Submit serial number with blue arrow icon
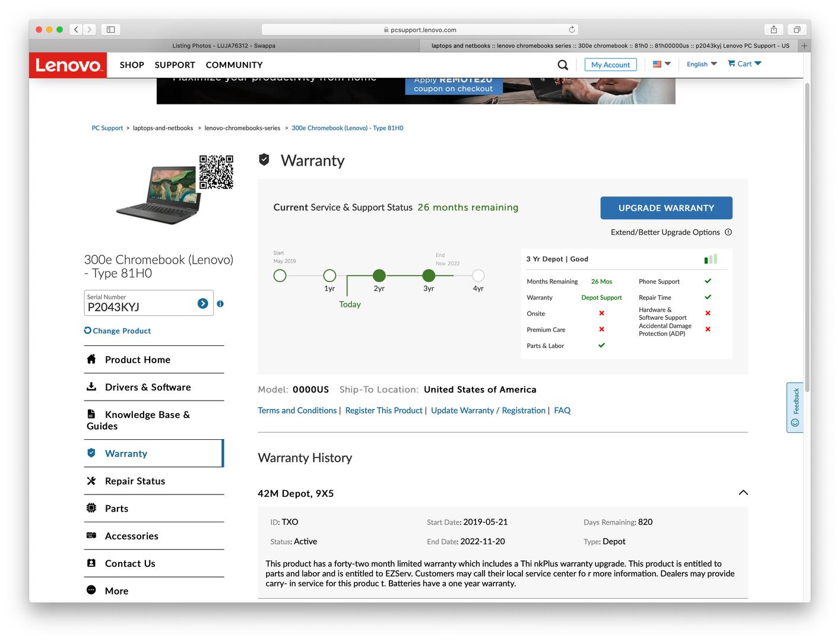The height and width of the screenshot is (641, 840). (203, 303)
